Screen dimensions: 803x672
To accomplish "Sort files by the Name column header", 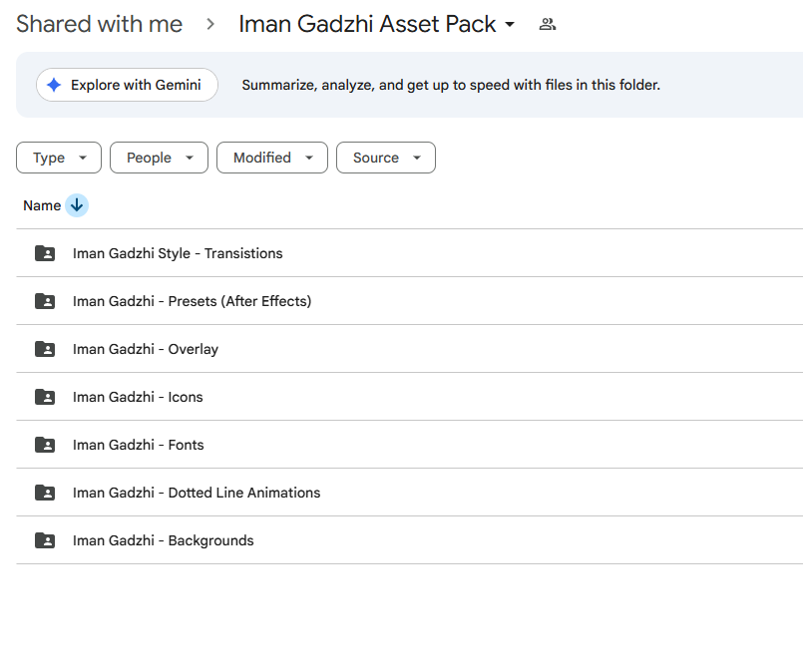I will [42, 205].
